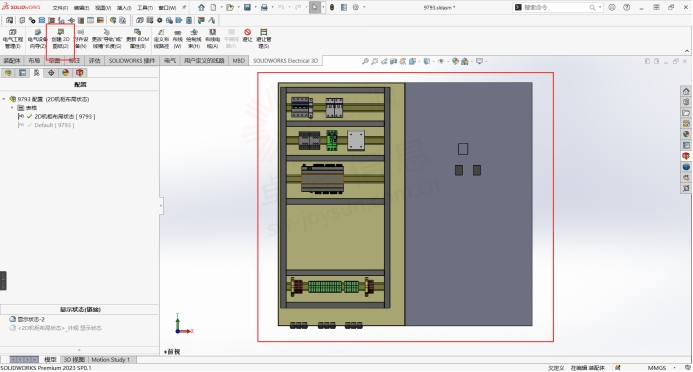Open the PropertyManager panel tab
Screen dimensions: 693x372
tap(22, 73)
